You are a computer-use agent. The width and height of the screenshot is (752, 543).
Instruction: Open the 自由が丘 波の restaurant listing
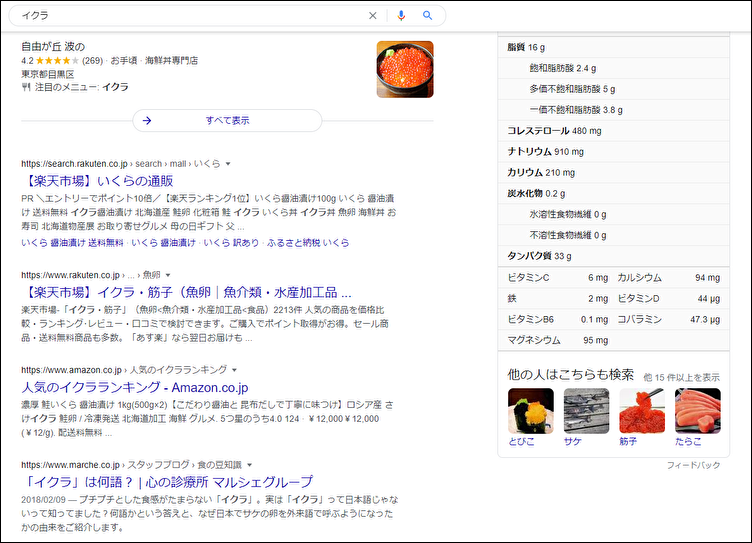53,47
